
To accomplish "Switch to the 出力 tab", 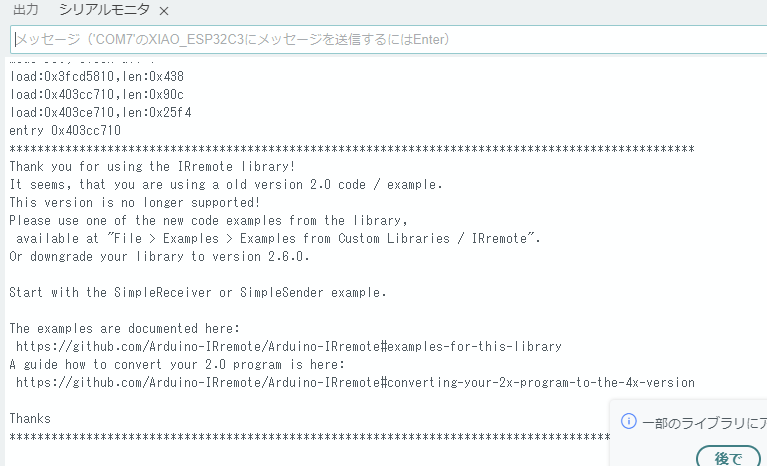I will point(26,10).
